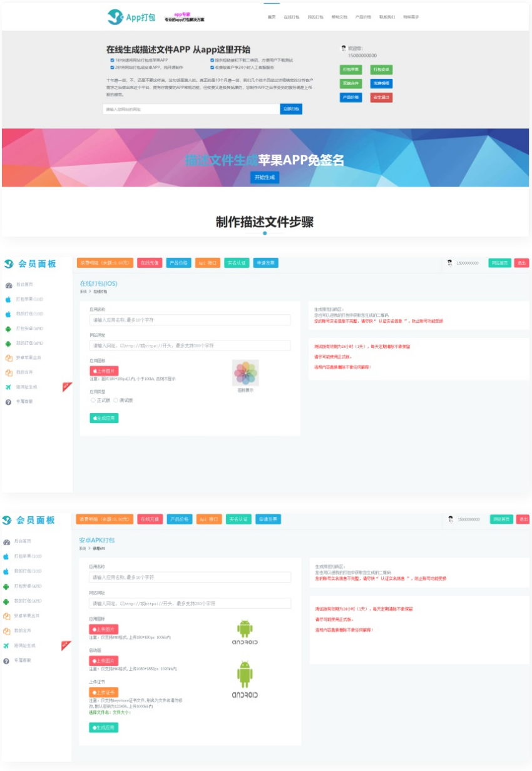Click the 开始生成 button on the banner
Image resolution: width=532 pixels, height=771 pixels.
(x=265, y=177)
